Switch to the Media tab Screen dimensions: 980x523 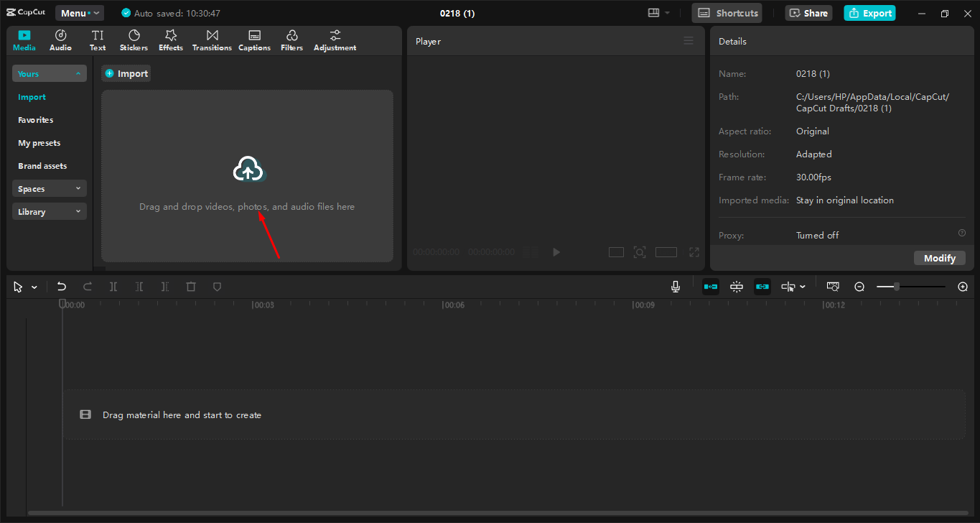[x=24, y=40]
